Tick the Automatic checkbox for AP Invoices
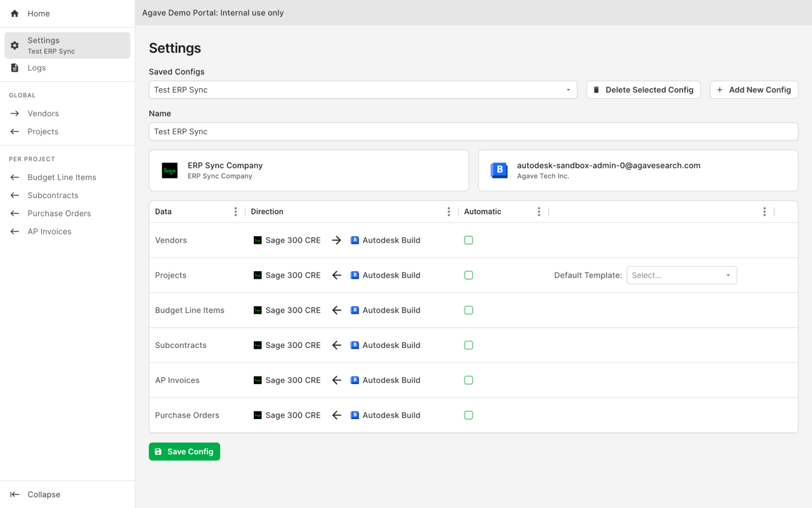 tap(469, 380)
